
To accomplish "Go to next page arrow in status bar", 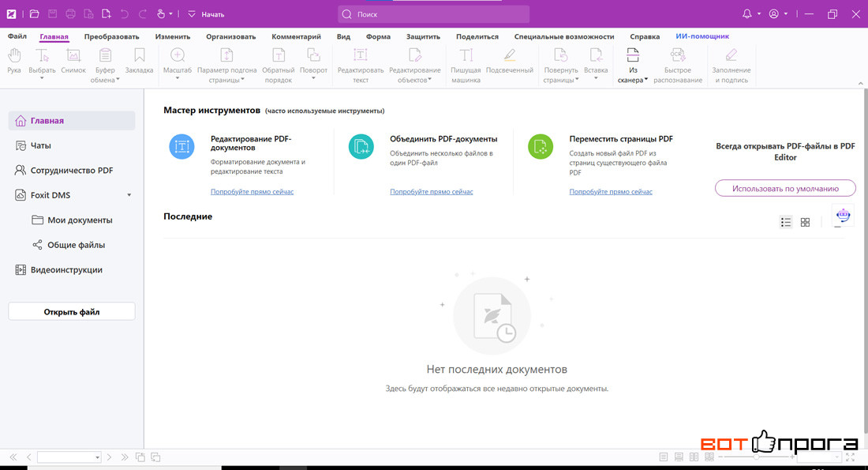I will point(109,457).
